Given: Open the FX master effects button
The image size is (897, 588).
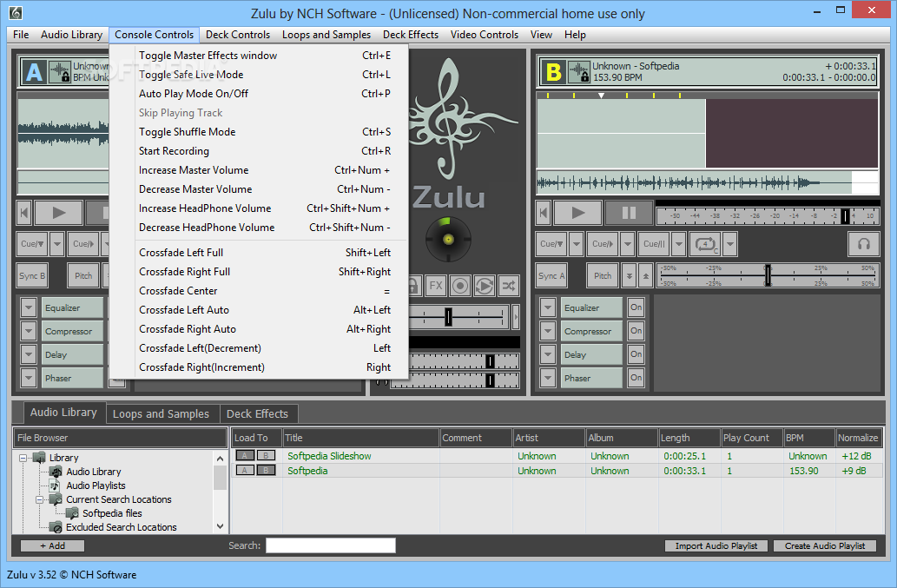Looking at the screenshot, I should point(436,286).
